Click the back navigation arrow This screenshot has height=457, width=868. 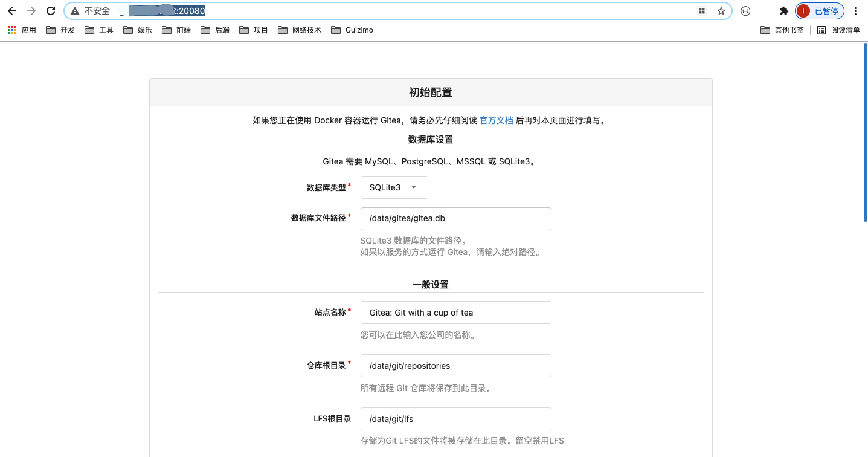[11, 10]
